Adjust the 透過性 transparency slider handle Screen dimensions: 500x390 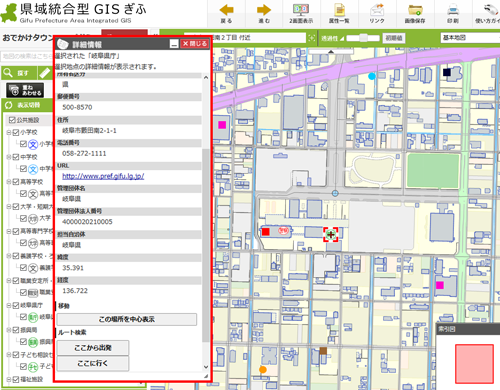coord(363,38)
